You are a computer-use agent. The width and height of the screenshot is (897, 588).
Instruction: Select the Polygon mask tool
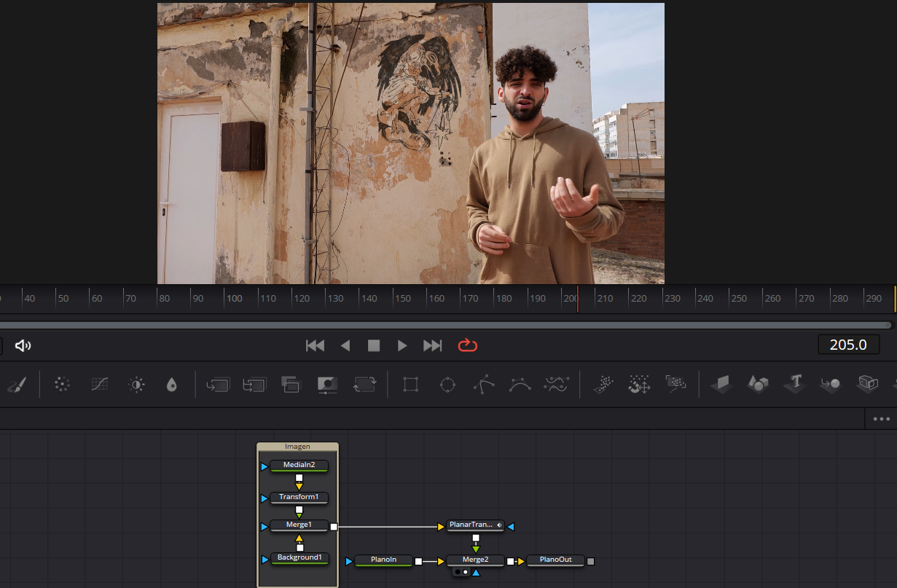[x=483, y=384]
